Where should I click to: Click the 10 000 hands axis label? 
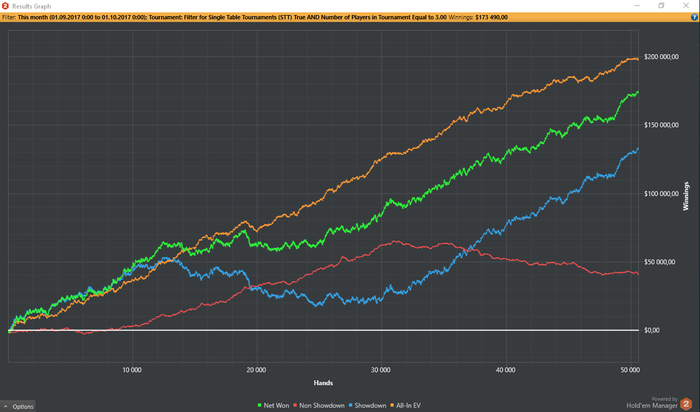coord(132,370)
